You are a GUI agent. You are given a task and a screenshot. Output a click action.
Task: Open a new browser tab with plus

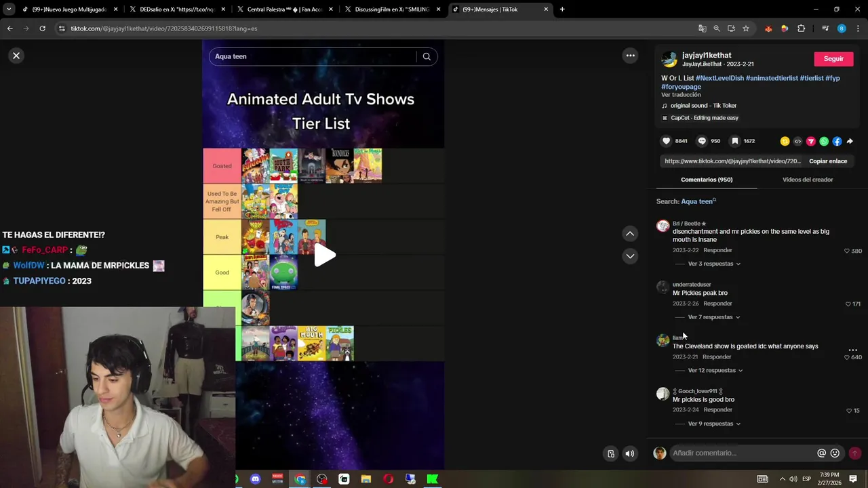(x=562, y=9)
